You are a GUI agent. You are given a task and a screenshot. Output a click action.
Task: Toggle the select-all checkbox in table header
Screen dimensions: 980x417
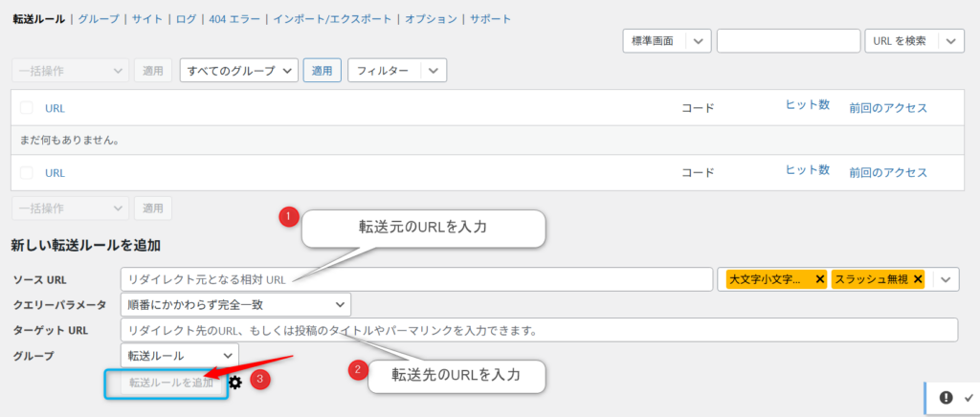click(x=27, y=108)
